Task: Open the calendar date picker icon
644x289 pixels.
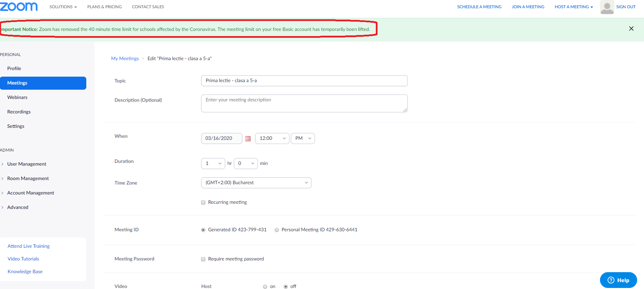Action: click(248, 138)
